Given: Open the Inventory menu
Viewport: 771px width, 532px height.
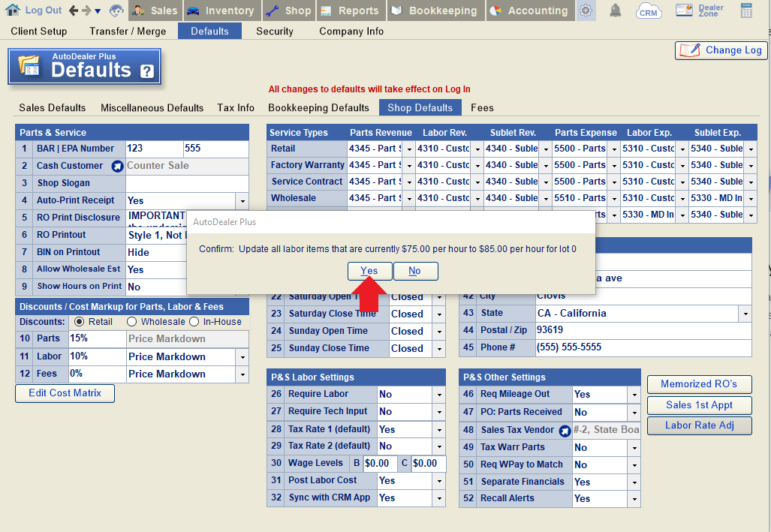Looking at the screenshot, I should coord(221,11).
